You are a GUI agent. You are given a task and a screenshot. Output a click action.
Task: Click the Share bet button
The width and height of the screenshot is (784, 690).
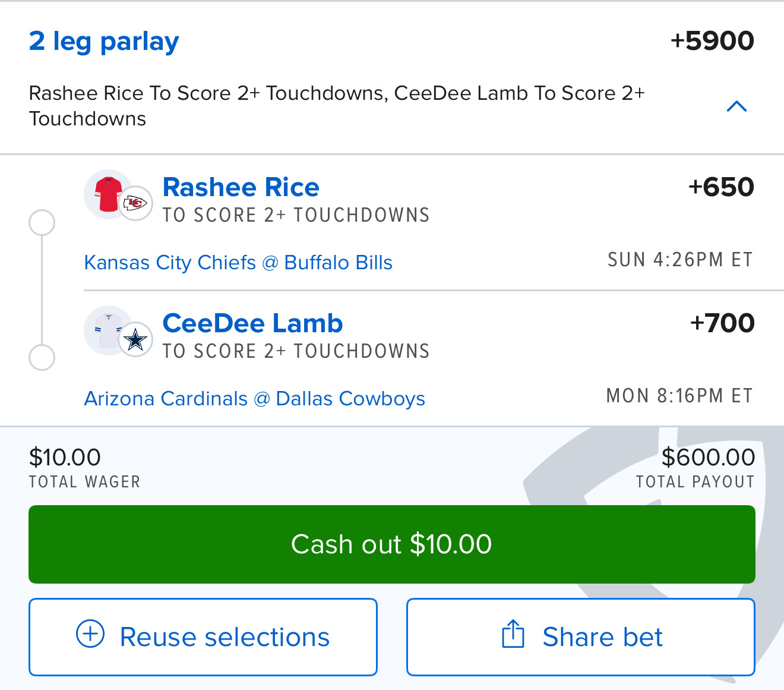581,637
